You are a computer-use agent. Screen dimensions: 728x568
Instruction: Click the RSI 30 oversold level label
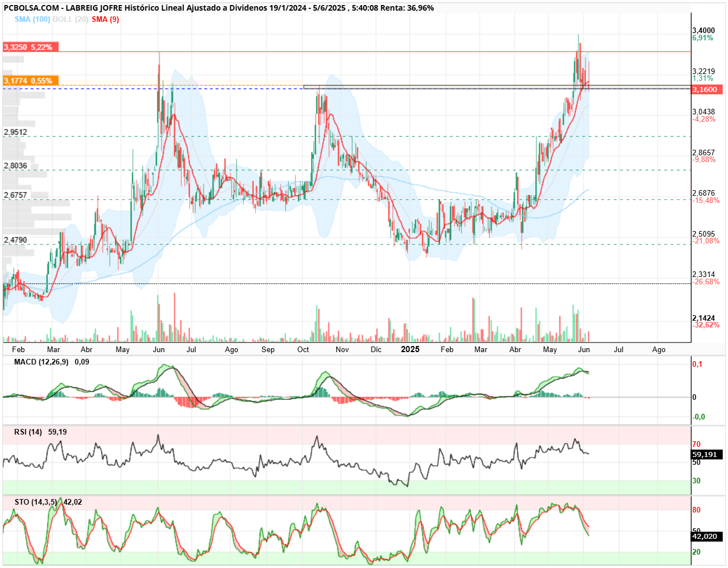coord(697,481)
